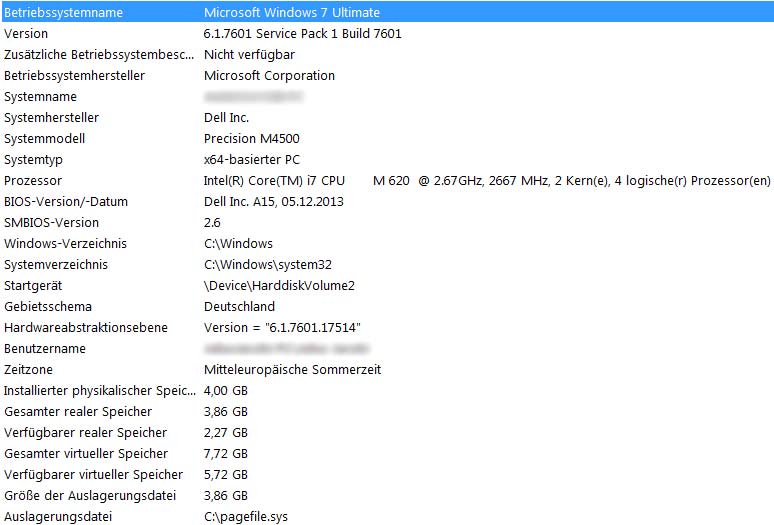Select the Systemhersteller label
The image size is (774, 525).
pos(51,117)
